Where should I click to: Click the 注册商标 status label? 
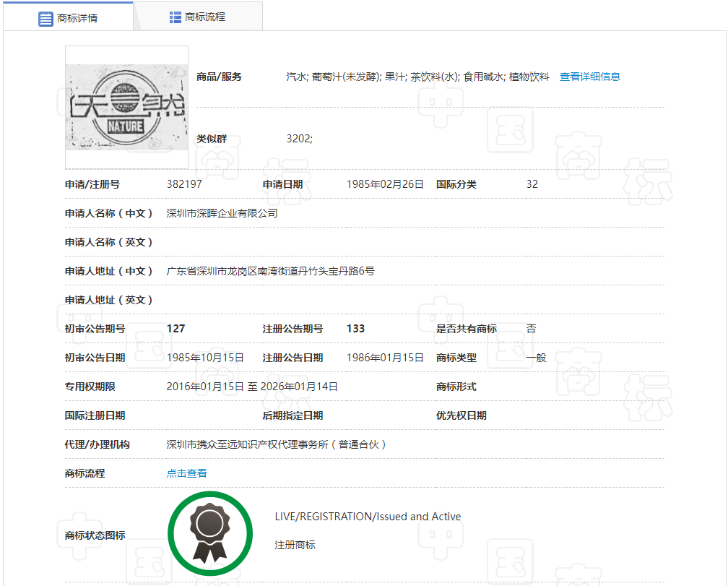coord(295,545)
